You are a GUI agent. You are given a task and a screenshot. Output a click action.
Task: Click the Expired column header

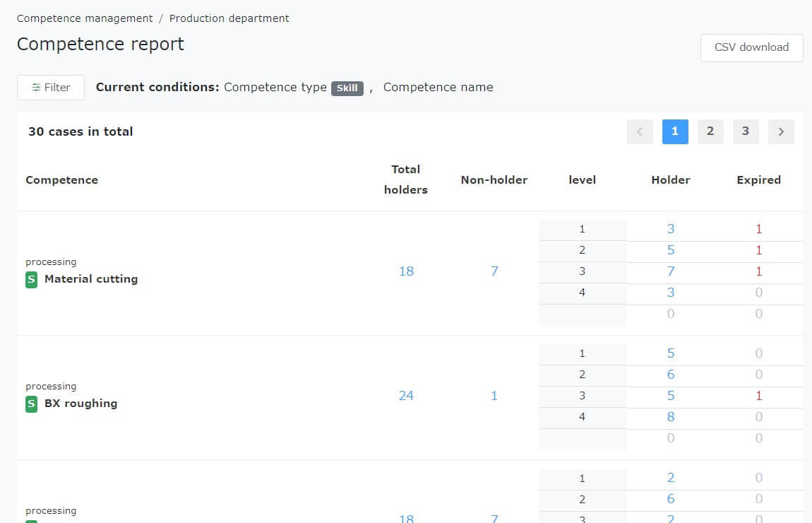758,180
